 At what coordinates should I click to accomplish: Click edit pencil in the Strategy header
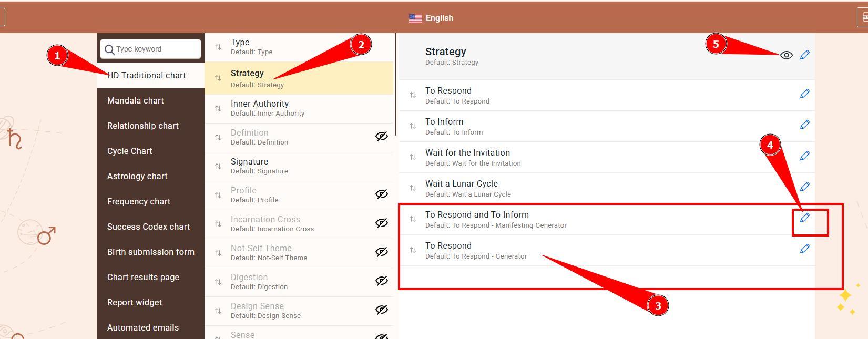click(804, 55)
